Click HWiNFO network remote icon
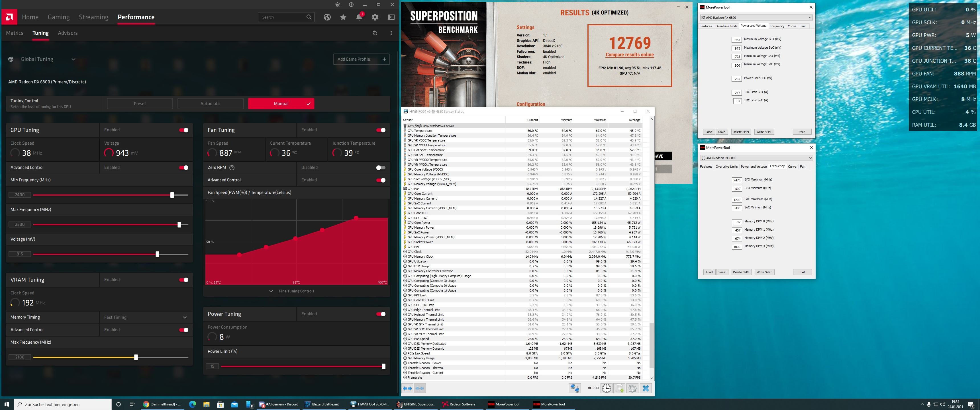This screenshot has height=410, width=980. click(574, 388)
